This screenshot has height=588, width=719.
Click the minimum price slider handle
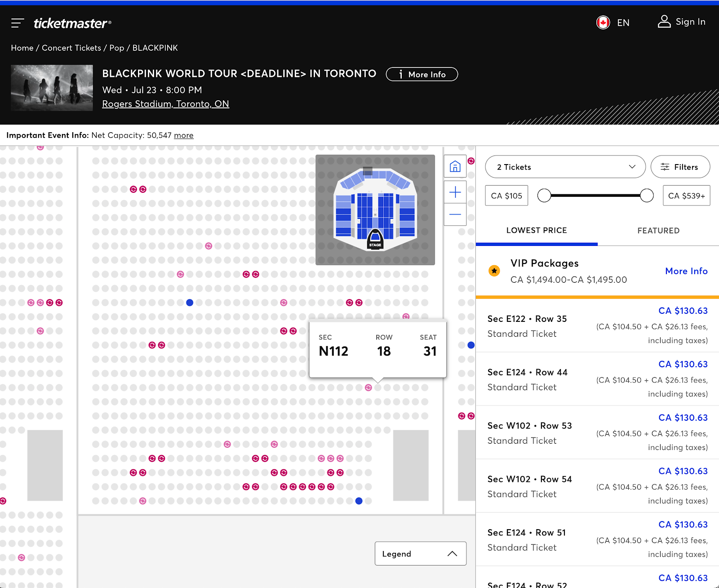tap(544, 196)
